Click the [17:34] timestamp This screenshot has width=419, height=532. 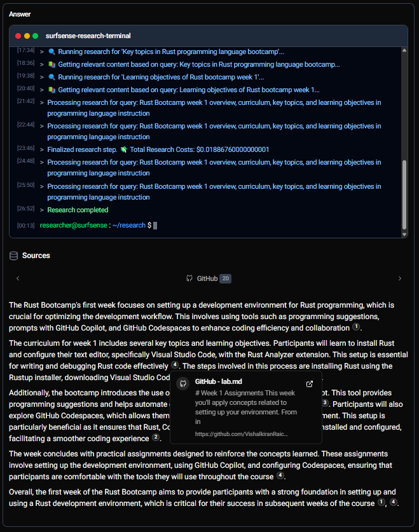click(x=26, y=50)
